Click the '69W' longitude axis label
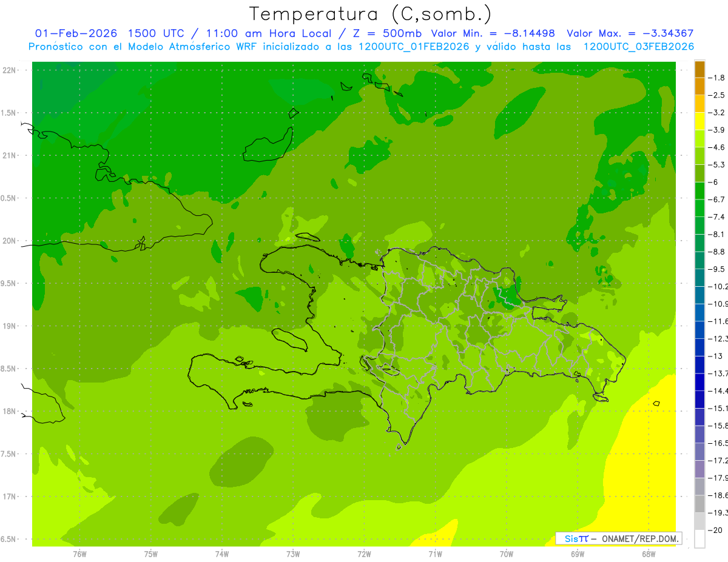The height and width of the screenshot is (562, 728). 578,553
